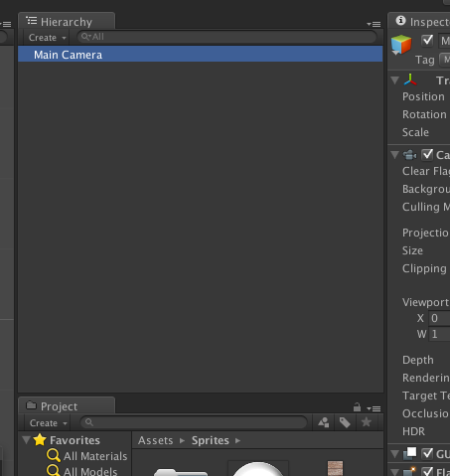Click the GUILayer component icon
This screenshot has width=450, height=476.
[410, 453]
